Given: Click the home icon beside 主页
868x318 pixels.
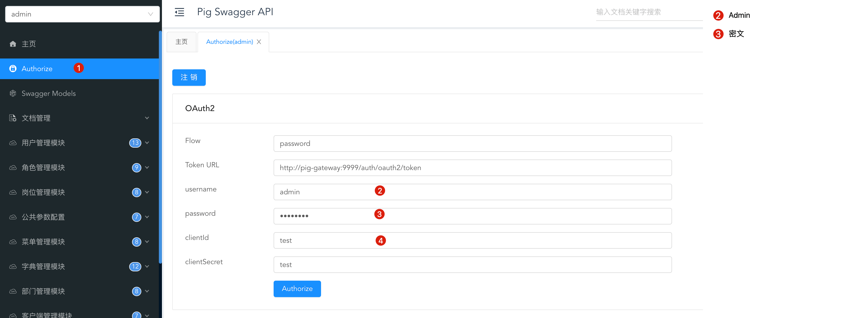Looking at the screenshot, I should (x=13, y=44).
